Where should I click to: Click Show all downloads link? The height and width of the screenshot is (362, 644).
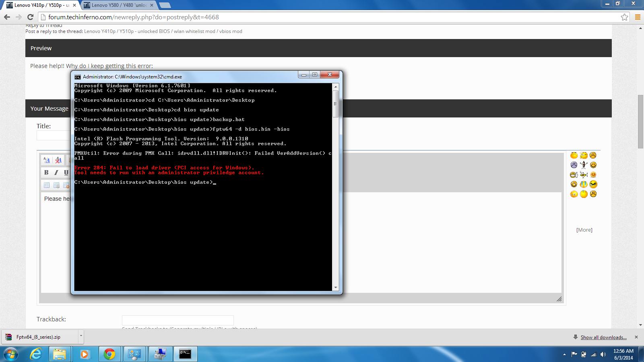603,337
